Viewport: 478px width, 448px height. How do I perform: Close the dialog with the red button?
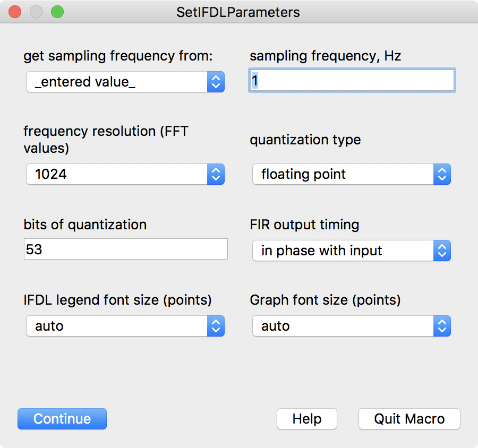[x=15, y=12]
